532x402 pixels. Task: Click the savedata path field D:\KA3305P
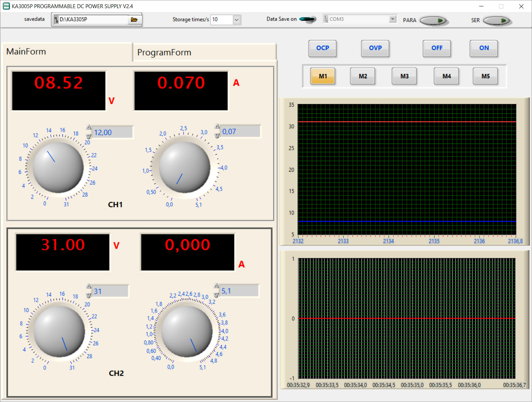[x=92, y=19]
